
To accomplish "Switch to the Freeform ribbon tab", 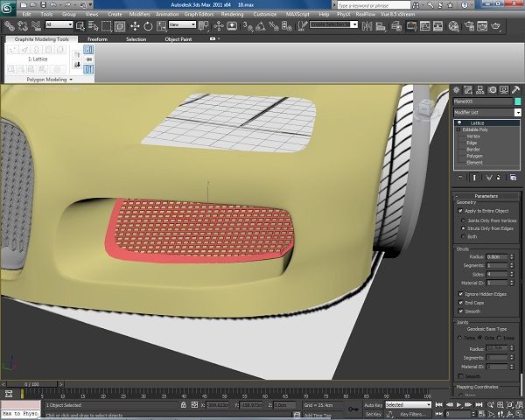I will pos(97,39).
